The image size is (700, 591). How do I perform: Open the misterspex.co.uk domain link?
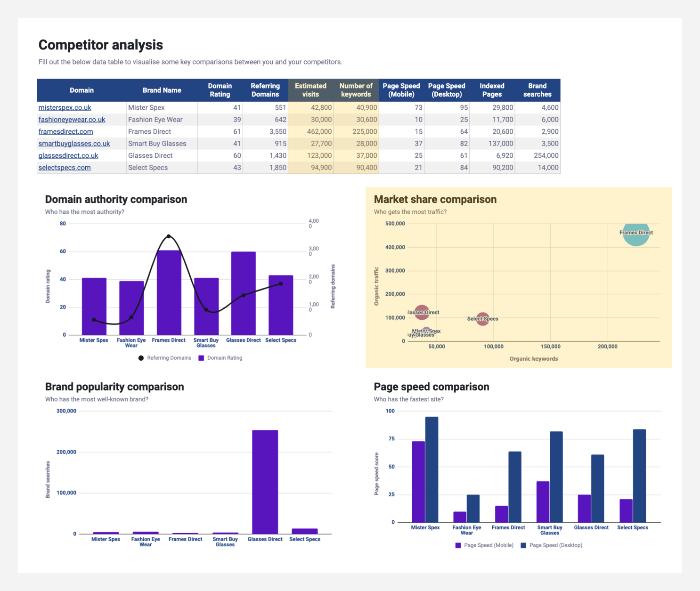(65, 107)
